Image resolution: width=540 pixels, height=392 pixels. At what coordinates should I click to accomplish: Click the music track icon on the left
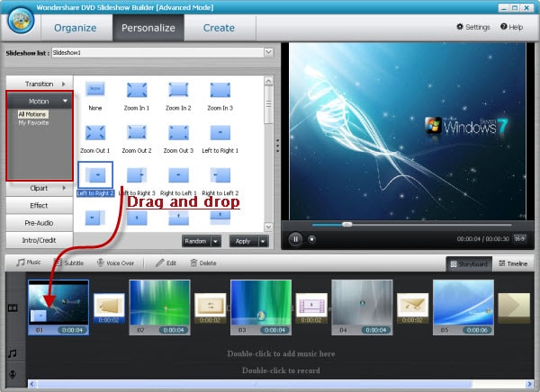[x=13, y=353]
